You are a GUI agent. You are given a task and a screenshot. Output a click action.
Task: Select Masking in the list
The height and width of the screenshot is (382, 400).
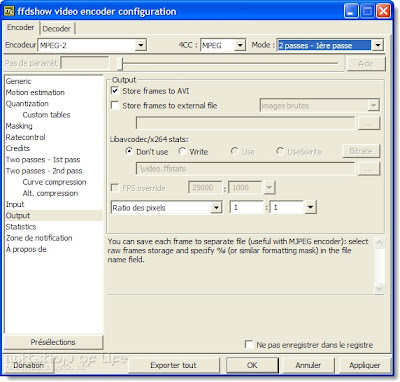coord(19,126)
